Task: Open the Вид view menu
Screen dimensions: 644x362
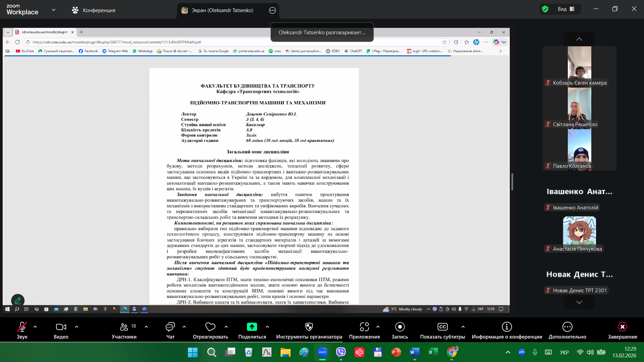Action: point(566,9)
